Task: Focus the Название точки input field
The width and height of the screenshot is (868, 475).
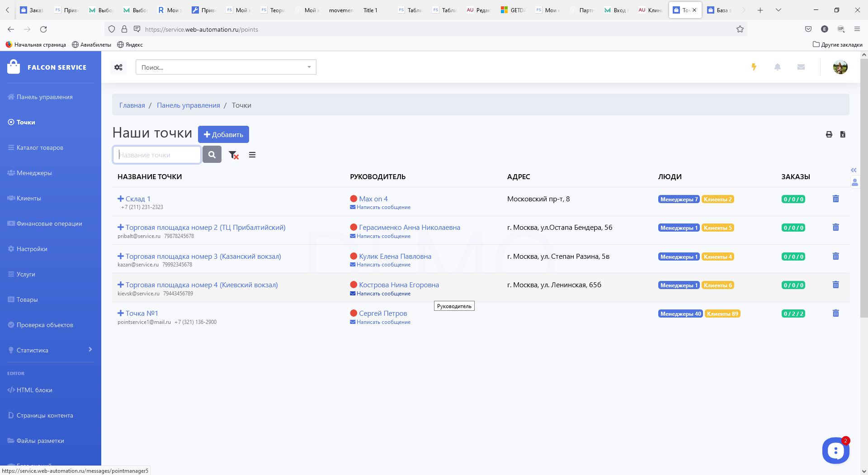Action: (156, 155)
